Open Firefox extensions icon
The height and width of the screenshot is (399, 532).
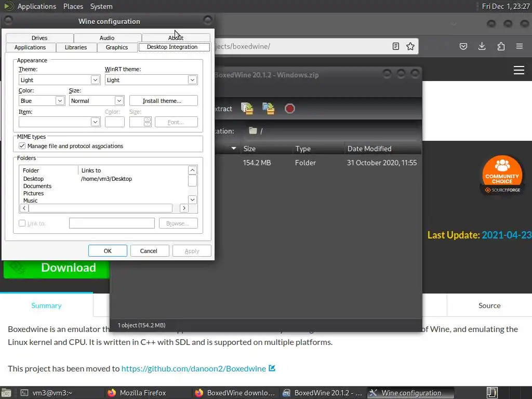point(501,46)
